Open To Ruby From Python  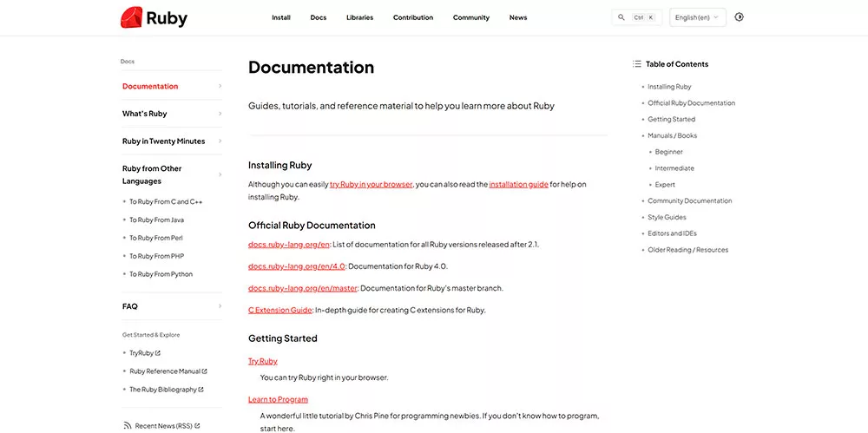[x=161, y=274]
